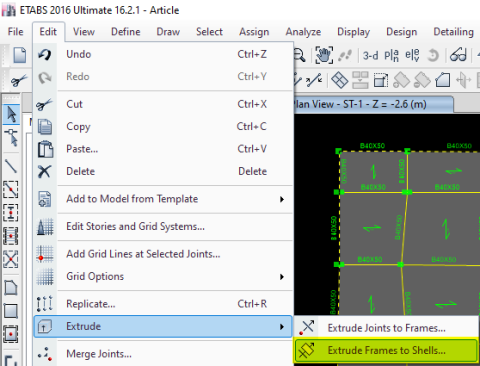Image resolution: width=480 pixels, height=366 pixels.
Task: Open the Display menu
Action: point(353,32)
